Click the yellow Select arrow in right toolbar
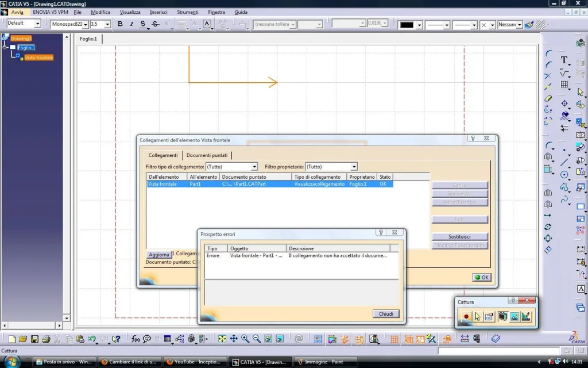The width and height of the screenshot is (588, 368). point(581,92)
